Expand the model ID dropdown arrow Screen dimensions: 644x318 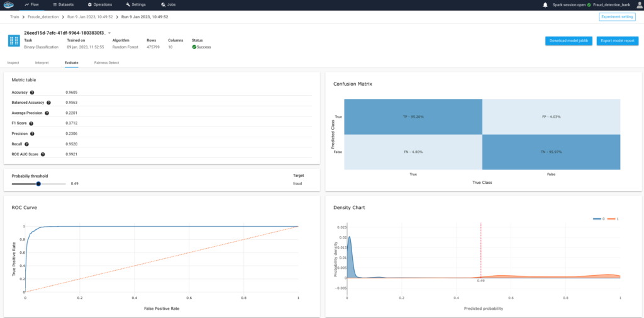pyautogui.click(x=109, y=32)
